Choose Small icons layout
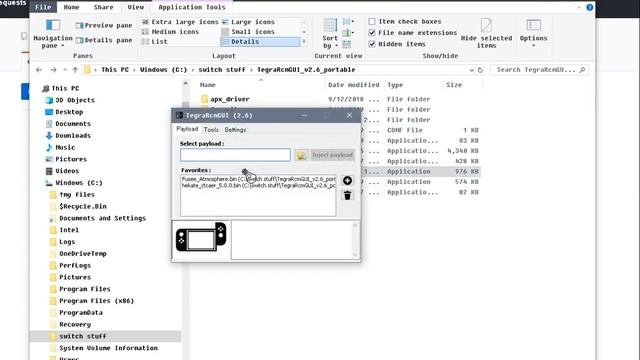 click(248, 32)
